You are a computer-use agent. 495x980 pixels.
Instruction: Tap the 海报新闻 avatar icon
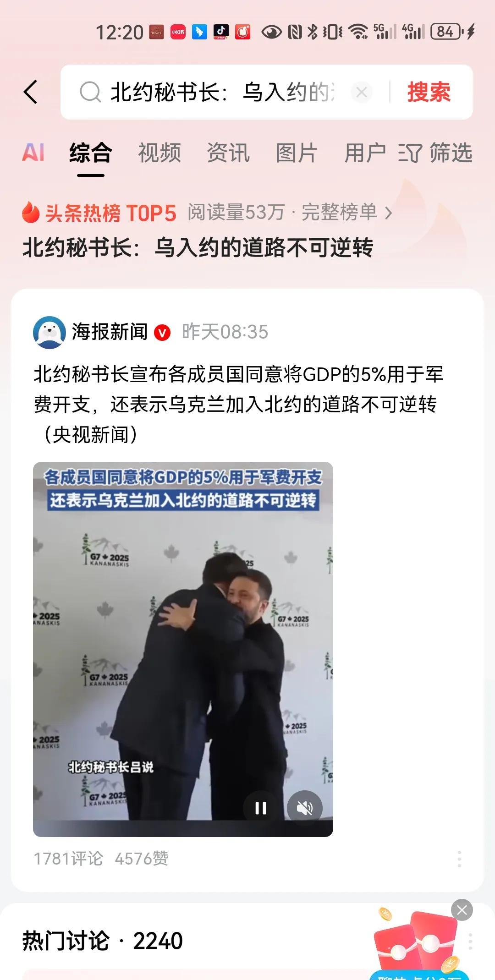(x=49, y=332)
